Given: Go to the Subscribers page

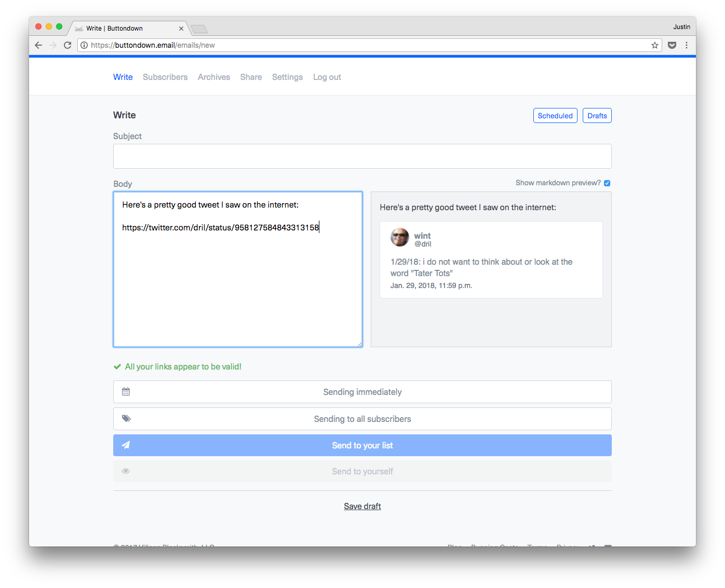Looking at the screenshot, I should pos(165,77).
